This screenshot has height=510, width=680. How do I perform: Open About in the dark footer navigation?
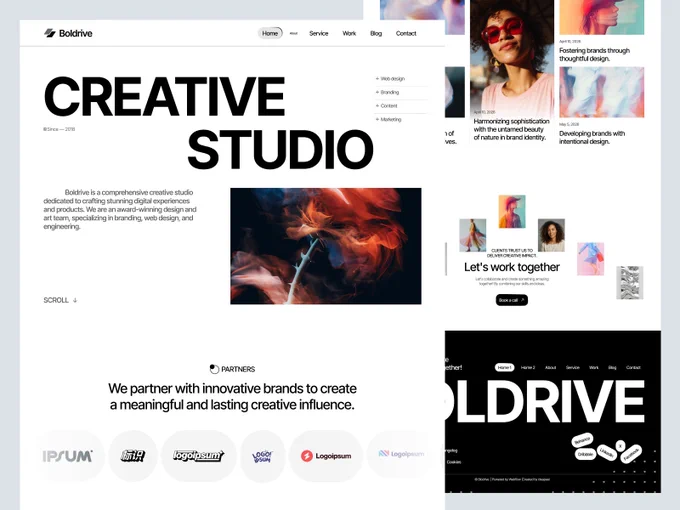550,367
